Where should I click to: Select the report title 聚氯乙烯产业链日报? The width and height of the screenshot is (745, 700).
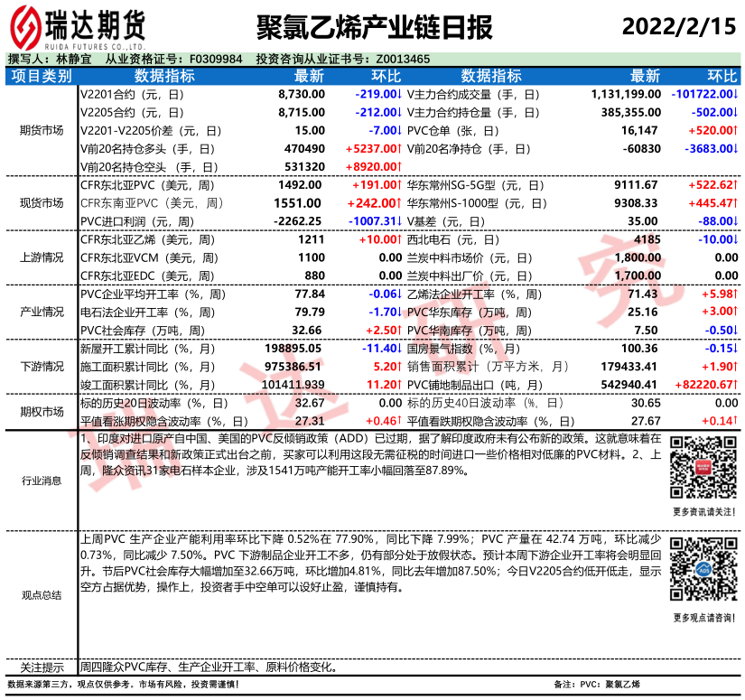[375, 27]
